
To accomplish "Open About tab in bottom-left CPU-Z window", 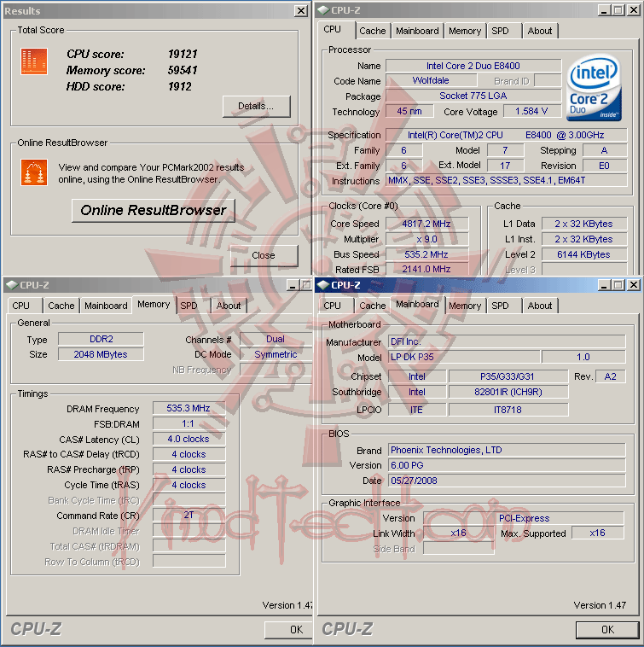I will coord(229,306).
